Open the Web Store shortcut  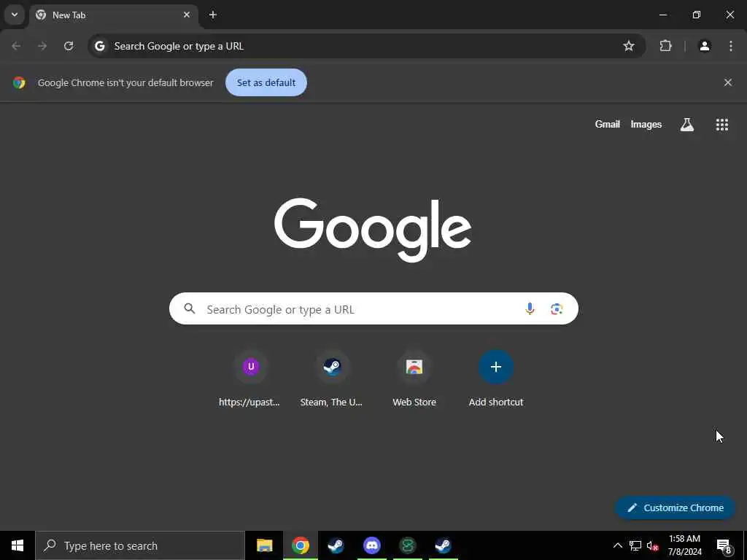point(414,379)
